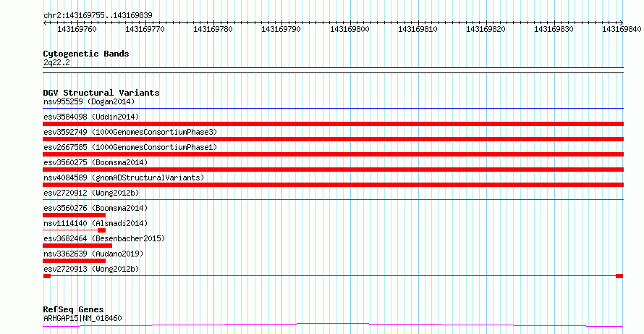Click the Cytogenetic Bands track heading
Image resolution: width=644 pixels, height=334 pixels.
[x=86, y=54]
